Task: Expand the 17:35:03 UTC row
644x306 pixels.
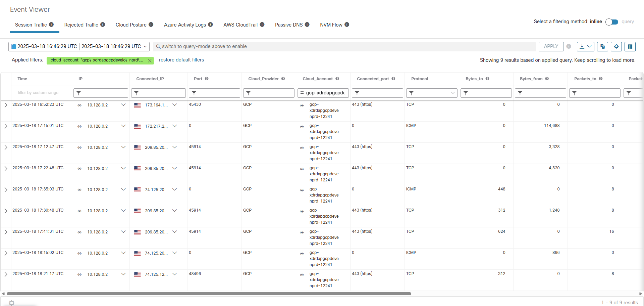Action: click(x=6, y=190)
